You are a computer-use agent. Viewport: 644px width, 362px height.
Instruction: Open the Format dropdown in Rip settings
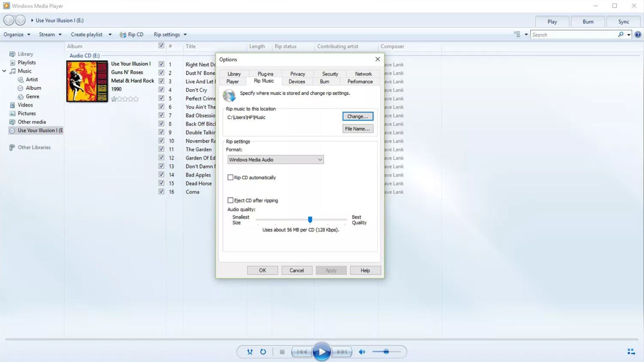click(319, 159)
